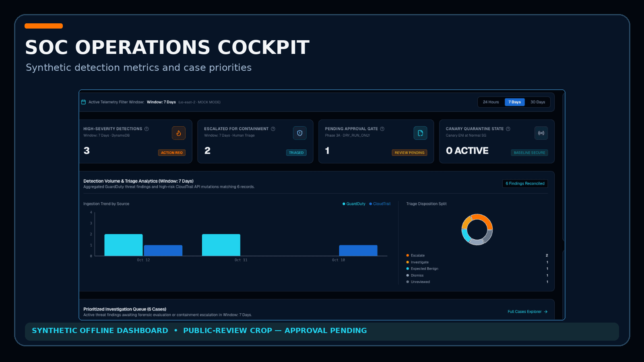644x362 pixels.
Task: Click the 'SOC OPERATIONS COCKPIT' slide title
Action: (167, 47)
